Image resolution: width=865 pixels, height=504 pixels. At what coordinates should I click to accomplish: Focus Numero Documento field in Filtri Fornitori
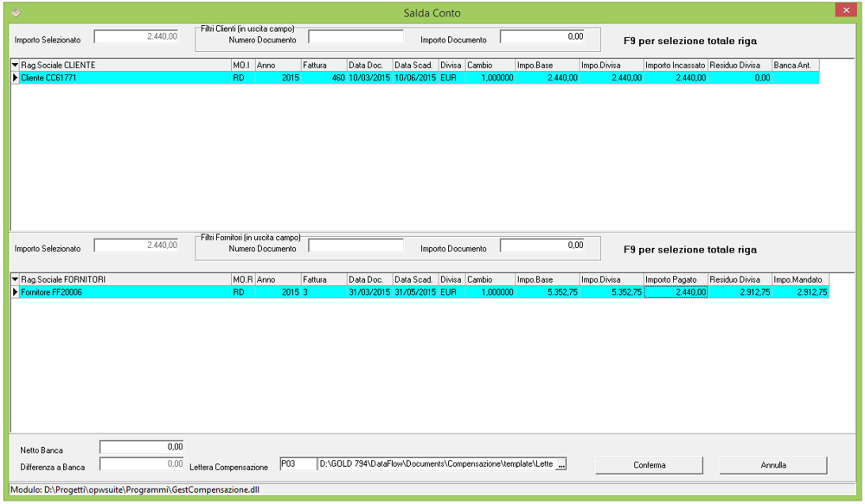pos(356,246)
